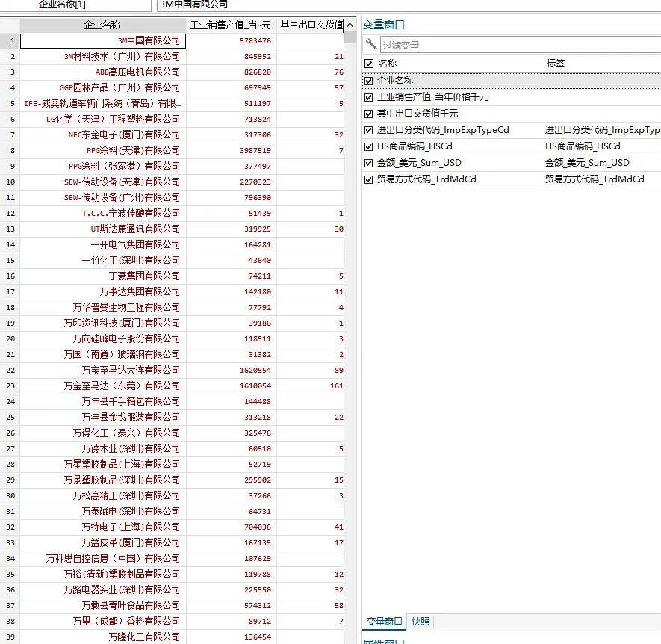Viewport: 661px width, 644px height.
Task: Uncheck the 进出口分类代码_ImpExpTypeCd variable
Action: click(367, 129)
